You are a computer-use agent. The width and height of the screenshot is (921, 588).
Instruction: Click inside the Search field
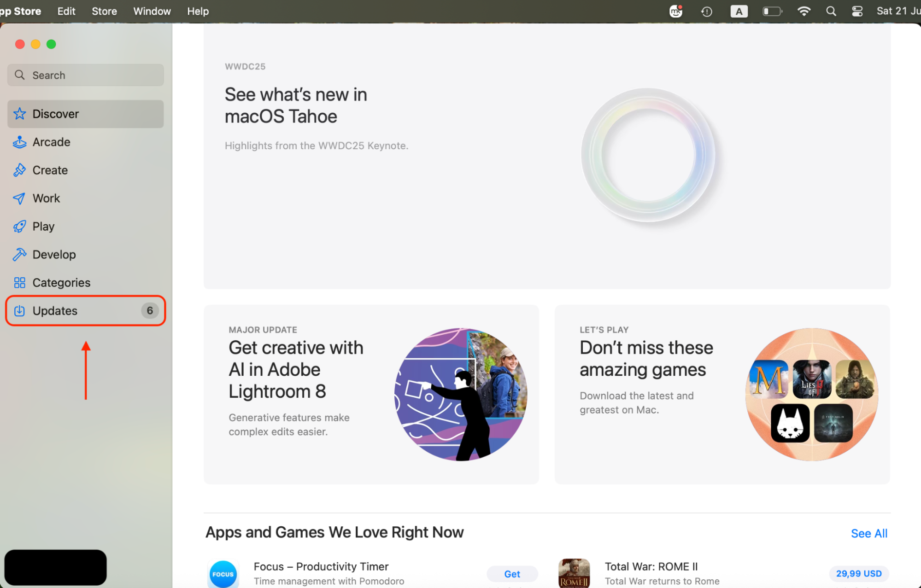click(x=85, y=75)
